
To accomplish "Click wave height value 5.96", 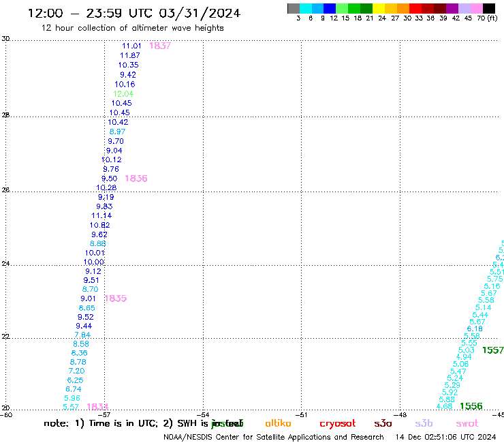I will (72, 398).
